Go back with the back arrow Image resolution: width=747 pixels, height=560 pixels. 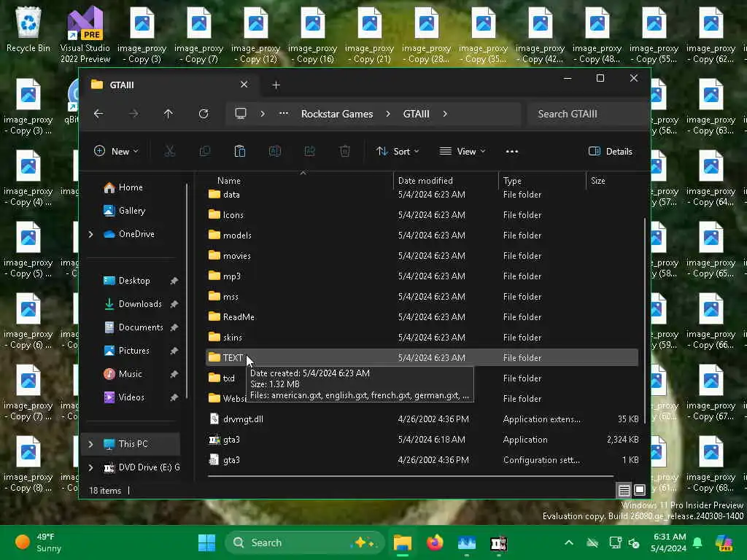click(98, 114)
